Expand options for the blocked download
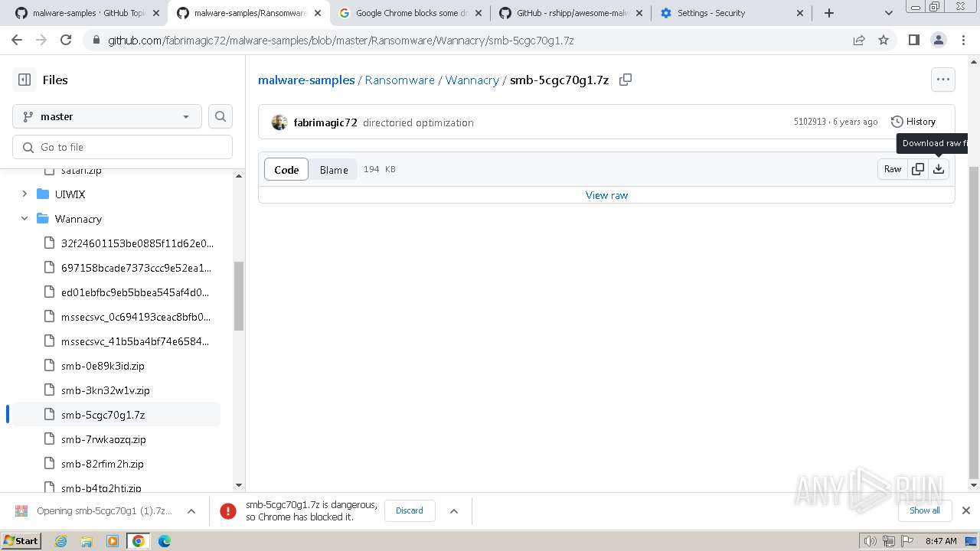The image size is (980, 551). point(453,511)
